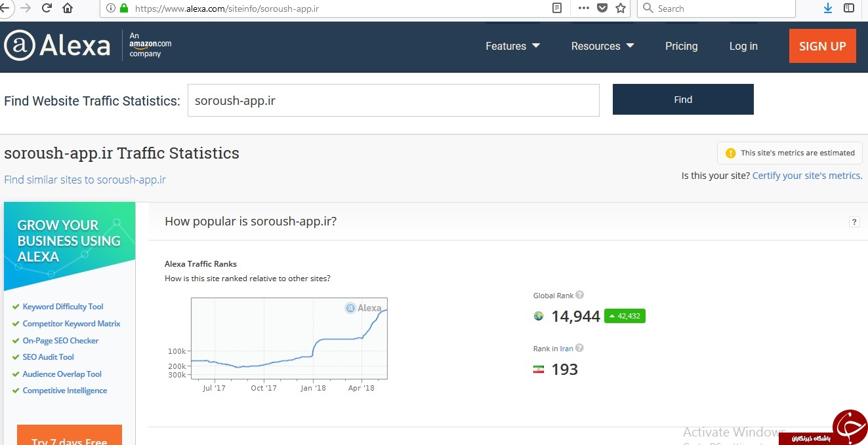This screenshot has width=868, height=445.
Task: Open Competitor Keyword Matrix link
Action: (72, 324)
